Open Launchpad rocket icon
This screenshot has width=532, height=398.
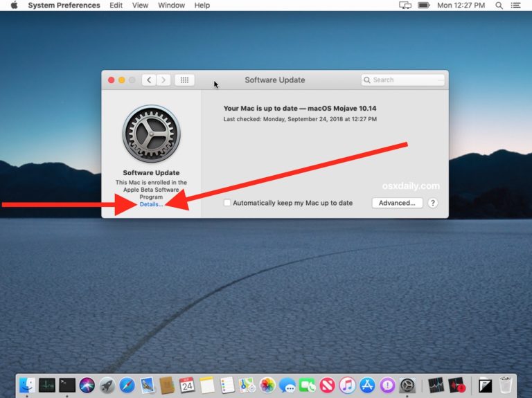pyautogui.click(x=107, y=386)
